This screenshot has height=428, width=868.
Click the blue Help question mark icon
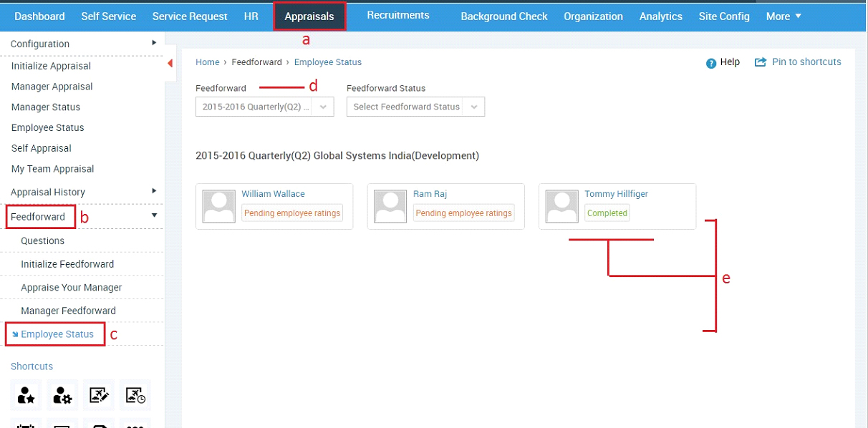point(711,63)
